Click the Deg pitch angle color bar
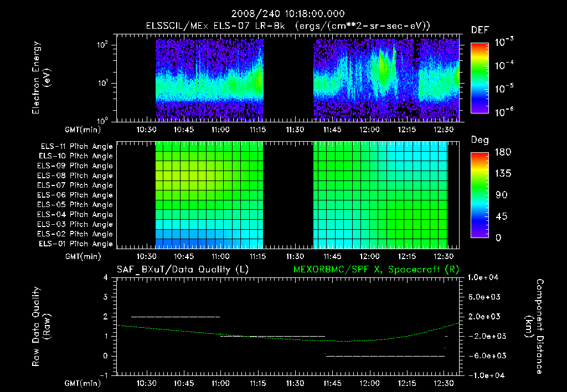This screenshot has height=392, width=567. (480, 195)
